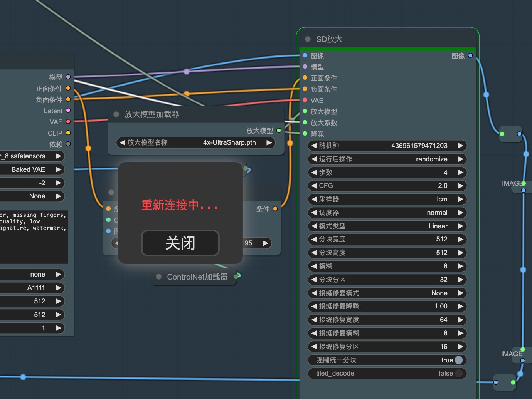532x399 pixels.
Task: Click the 关闭 button in the reconnecting dialog
Action: click(180, 243)
